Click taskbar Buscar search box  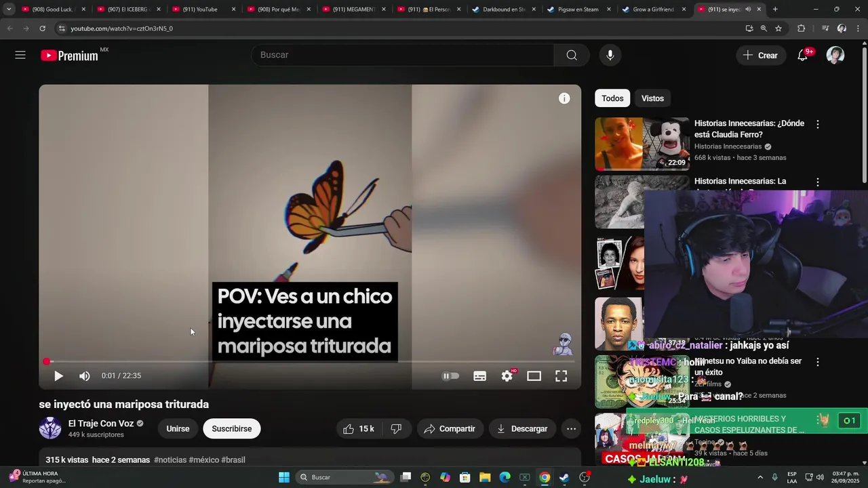(x=345, y=477)
